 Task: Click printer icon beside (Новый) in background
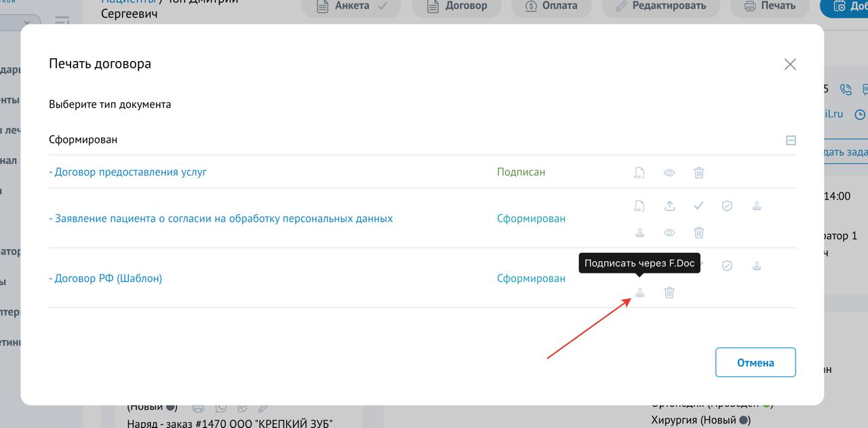[x=198, y=408]
